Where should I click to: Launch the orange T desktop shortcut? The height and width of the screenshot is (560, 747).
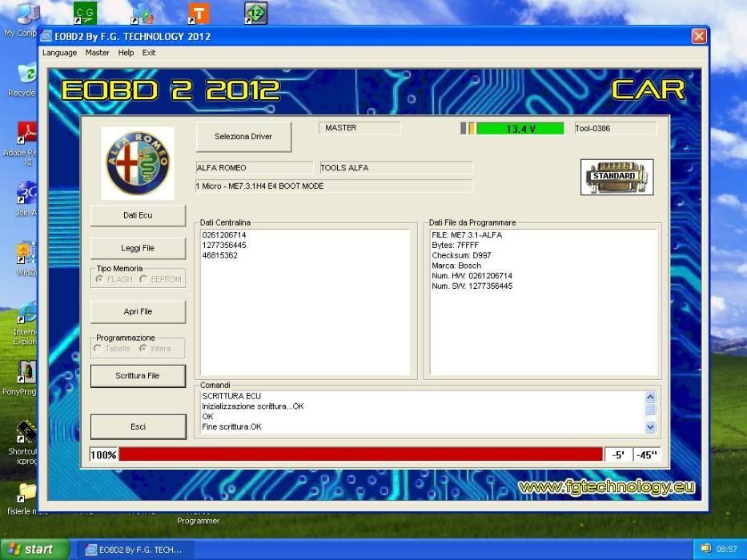click(x=198, y=14)
